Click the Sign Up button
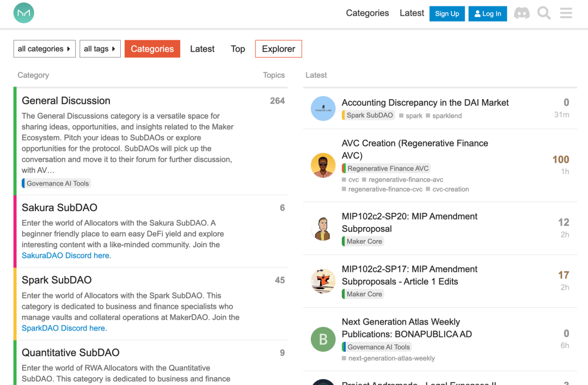This screenshot has height=385, width=588. [447, 14]
